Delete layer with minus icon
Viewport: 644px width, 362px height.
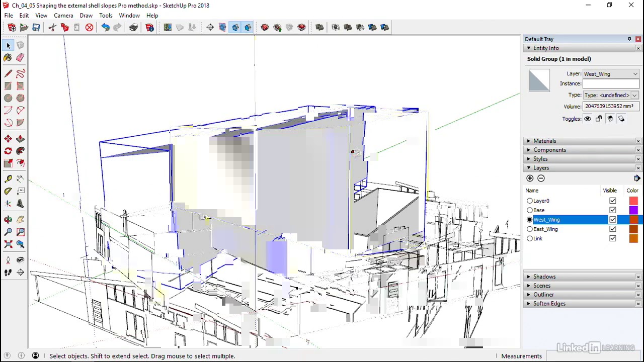[x=541, y=178]
